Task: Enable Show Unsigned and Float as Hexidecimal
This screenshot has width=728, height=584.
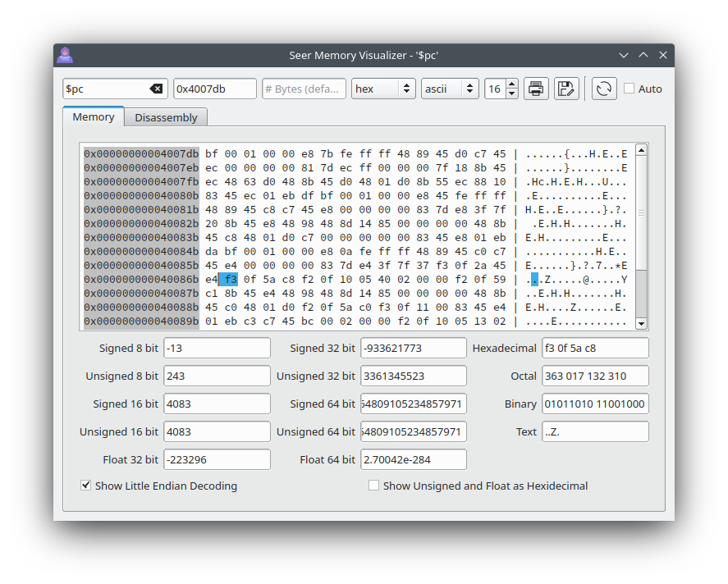Action: 373,486
